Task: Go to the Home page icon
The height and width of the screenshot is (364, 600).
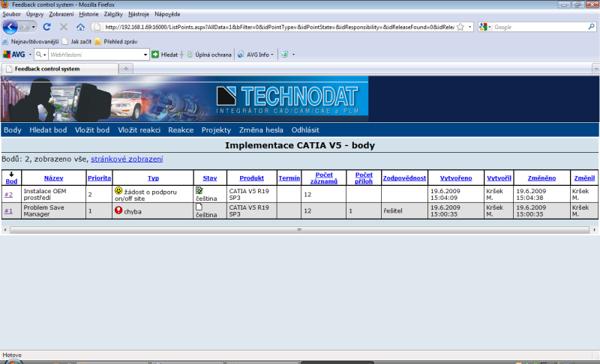Action: [80, 27]
